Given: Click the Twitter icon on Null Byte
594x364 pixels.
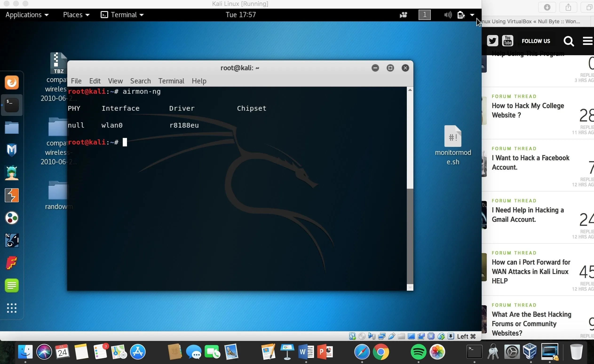Looking at the screenshot, I should pos(492,41).
